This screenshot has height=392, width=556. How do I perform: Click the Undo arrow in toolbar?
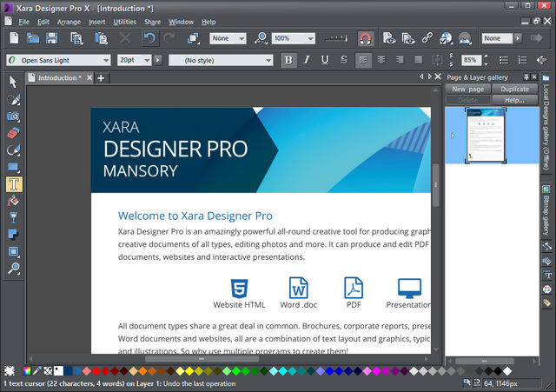pyautogui.click(x=149, y=38)
